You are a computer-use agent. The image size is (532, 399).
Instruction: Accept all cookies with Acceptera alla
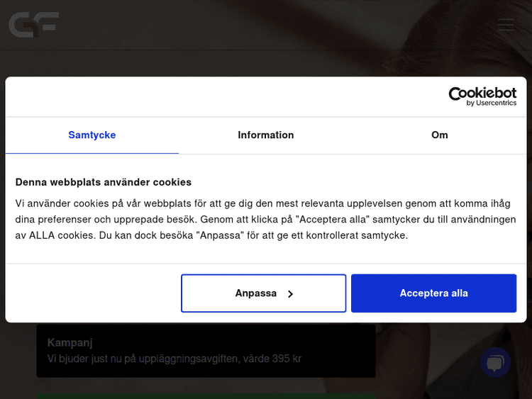[x=433, y=293]
